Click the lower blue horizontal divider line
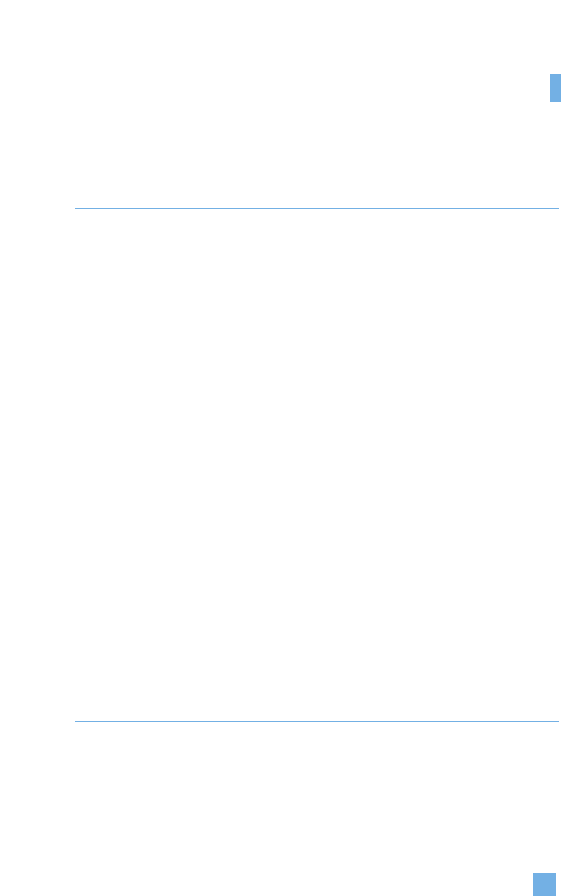The height and width of the screenshot is (896, 561). [x=316, y=722]
